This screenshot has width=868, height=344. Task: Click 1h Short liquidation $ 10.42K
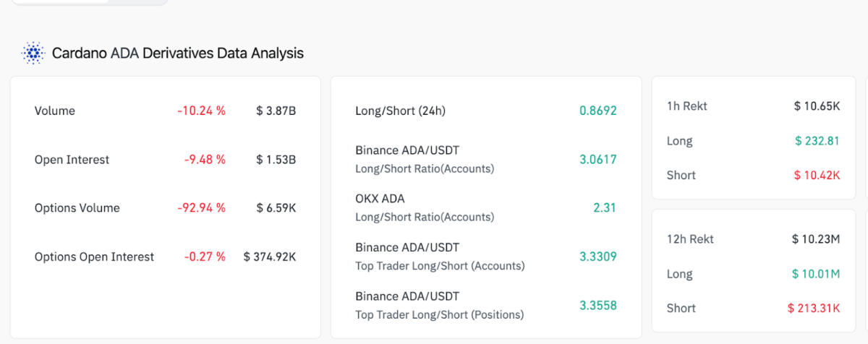[817, 175]
